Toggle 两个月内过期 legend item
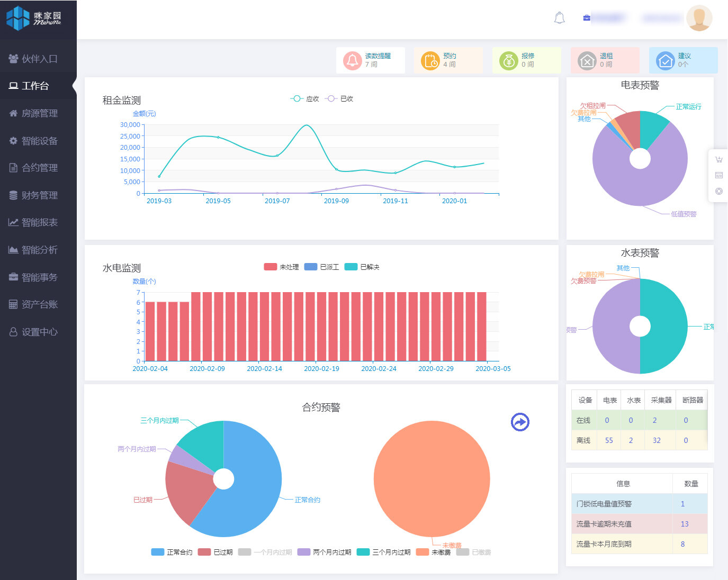The height and width of the screenshot is (580, 728). (x=324, y=552)
